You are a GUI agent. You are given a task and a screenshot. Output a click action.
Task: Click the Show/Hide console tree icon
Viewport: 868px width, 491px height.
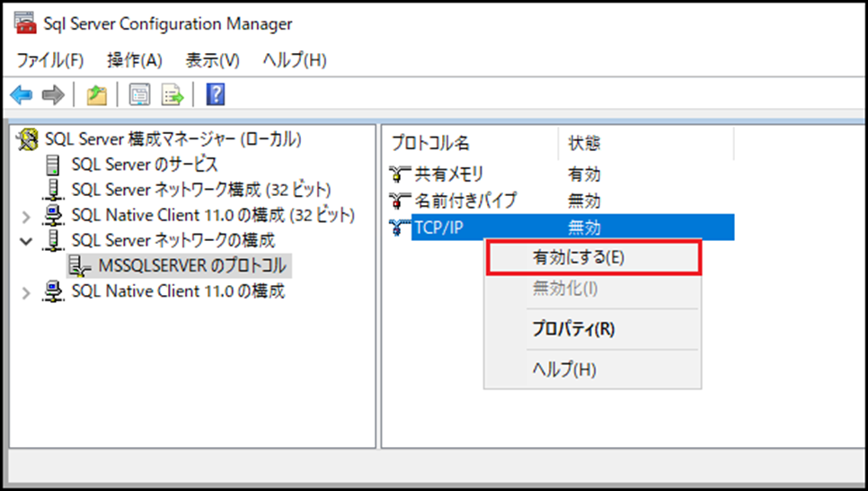(139, 94)
